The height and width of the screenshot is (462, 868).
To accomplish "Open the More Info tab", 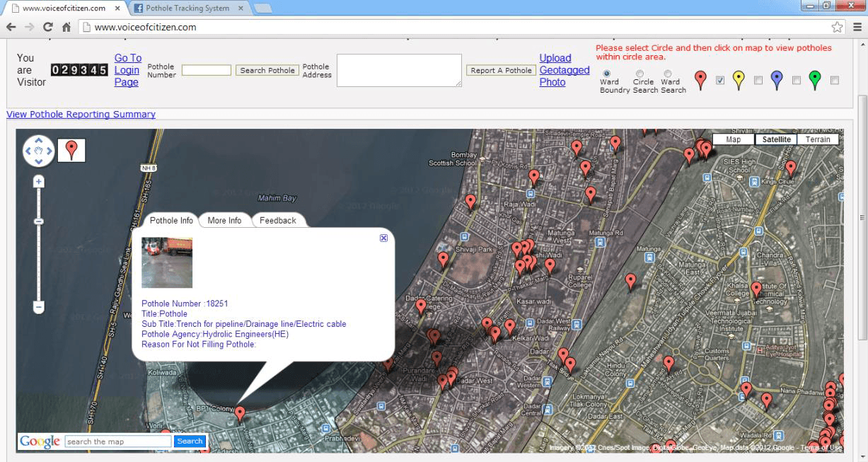I will click(x=224, y=220).
